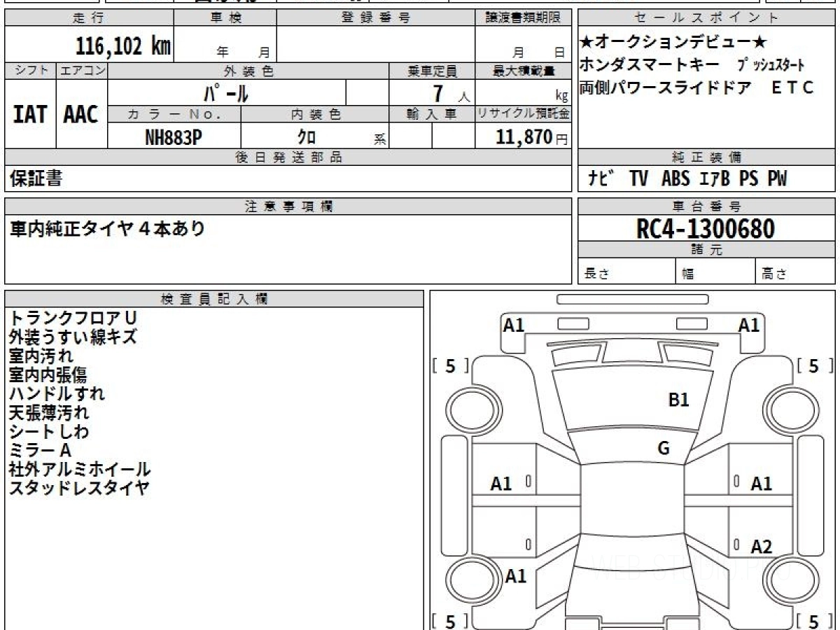The image size is (840, 630).
Task: Select the 後日発送部品 header
Action: tap(288, 157)
